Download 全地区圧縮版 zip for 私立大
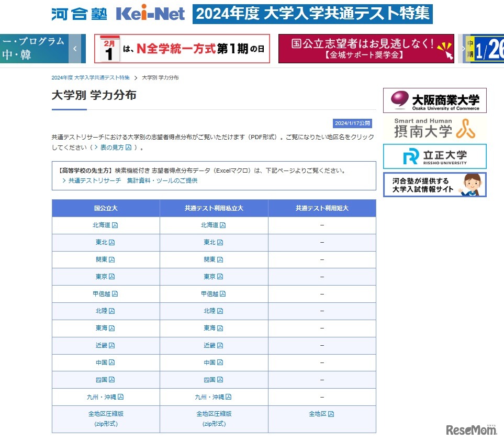The image size is (504, 442). (214, 419)
